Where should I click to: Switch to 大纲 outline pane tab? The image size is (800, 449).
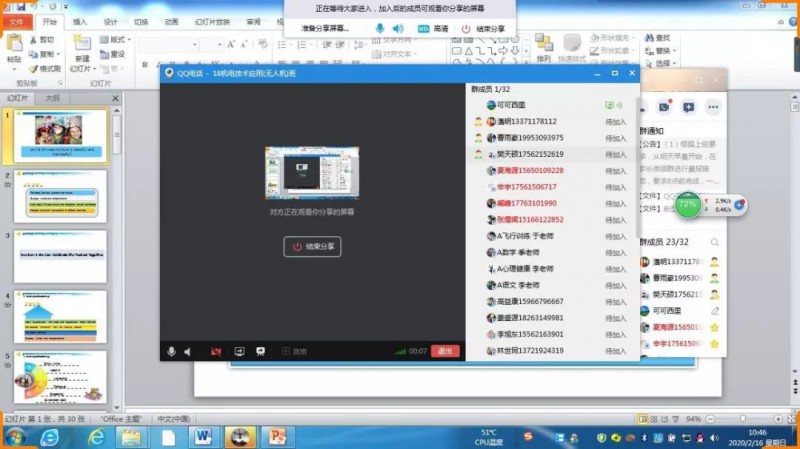(x=52, y=98)
